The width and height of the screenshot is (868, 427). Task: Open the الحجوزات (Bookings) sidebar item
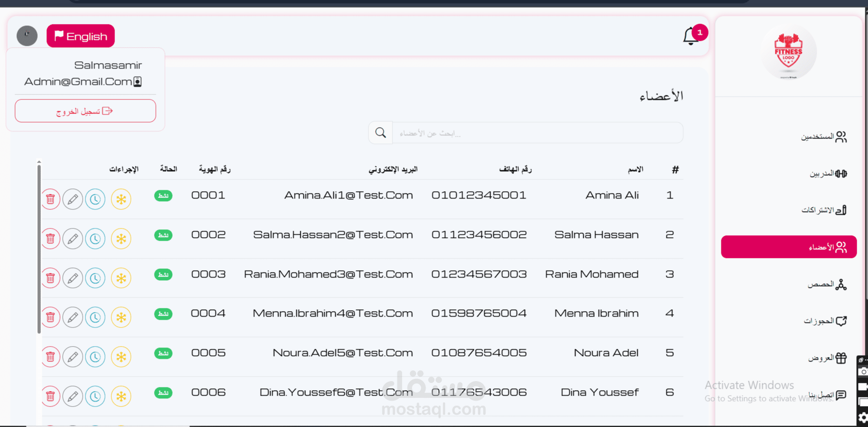click(x=825, y=321)
